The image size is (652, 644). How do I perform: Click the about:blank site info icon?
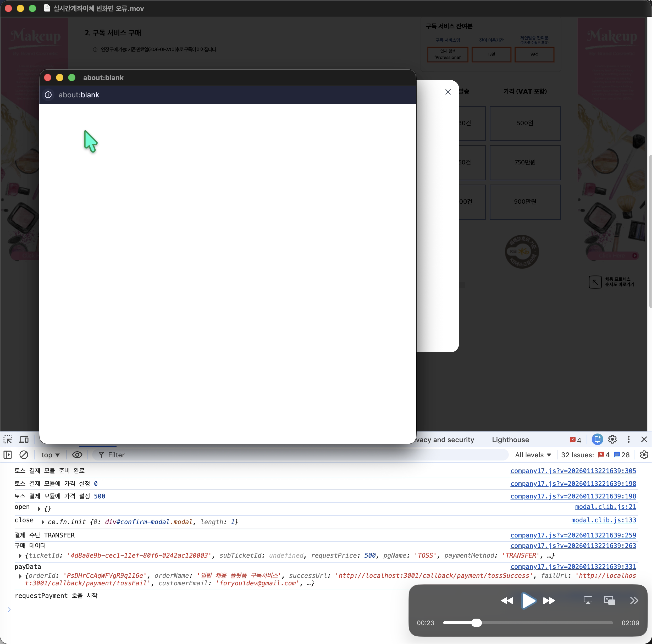point(48,95)
